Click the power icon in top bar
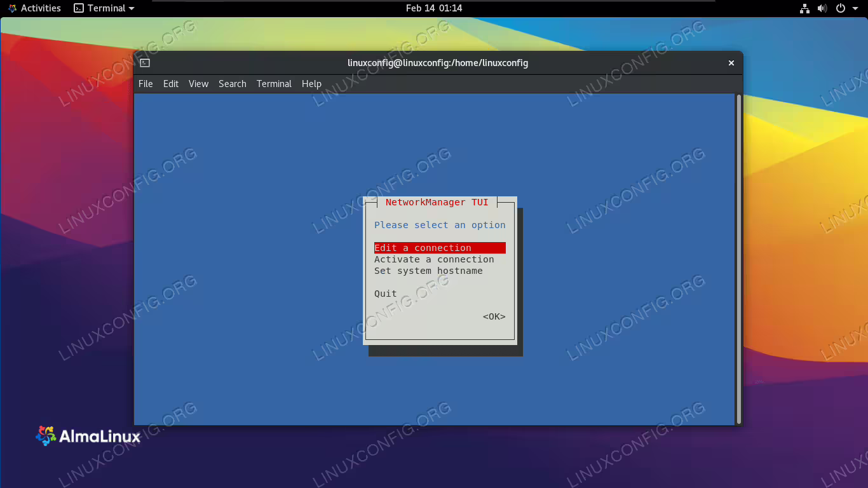The width and height of the screenshot is (868, 488). [x=840, y=8]
